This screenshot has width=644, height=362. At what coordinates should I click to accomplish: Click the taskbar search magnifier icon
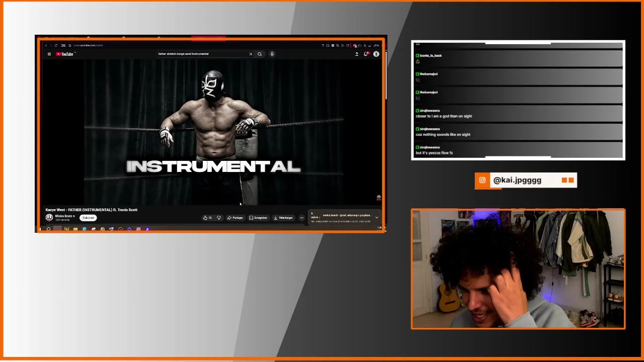tap(48, 229)
